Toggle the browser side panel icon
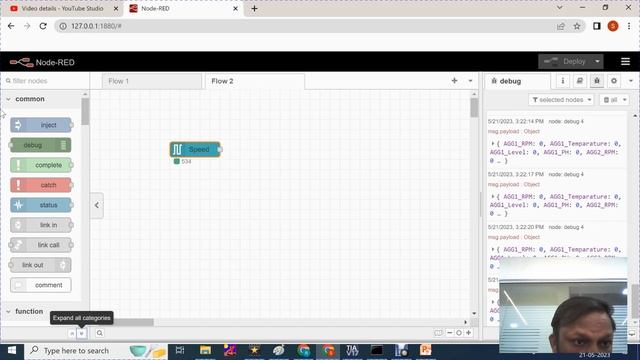This screenshot has height=360, width=640. click(597, 26)
